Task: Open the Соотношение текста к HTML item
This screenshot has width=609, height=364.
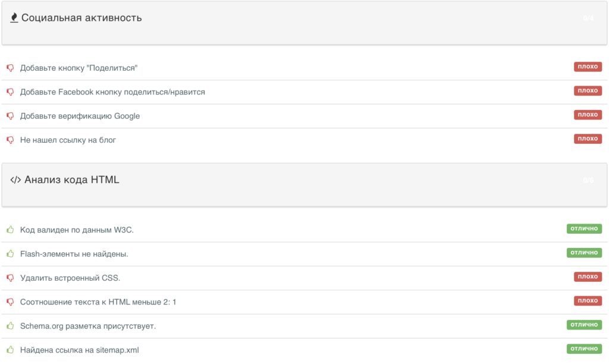Action: (x=304, y=302)
